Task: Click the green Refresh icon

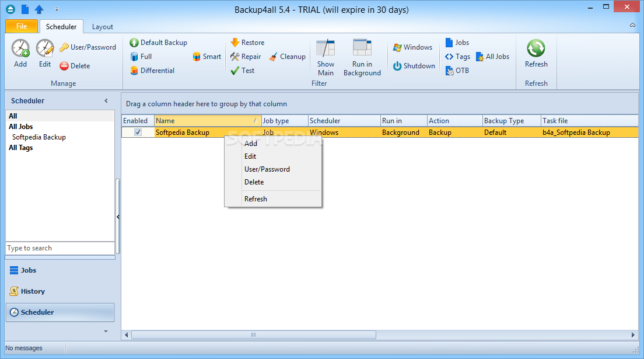Action: (536, 48)
